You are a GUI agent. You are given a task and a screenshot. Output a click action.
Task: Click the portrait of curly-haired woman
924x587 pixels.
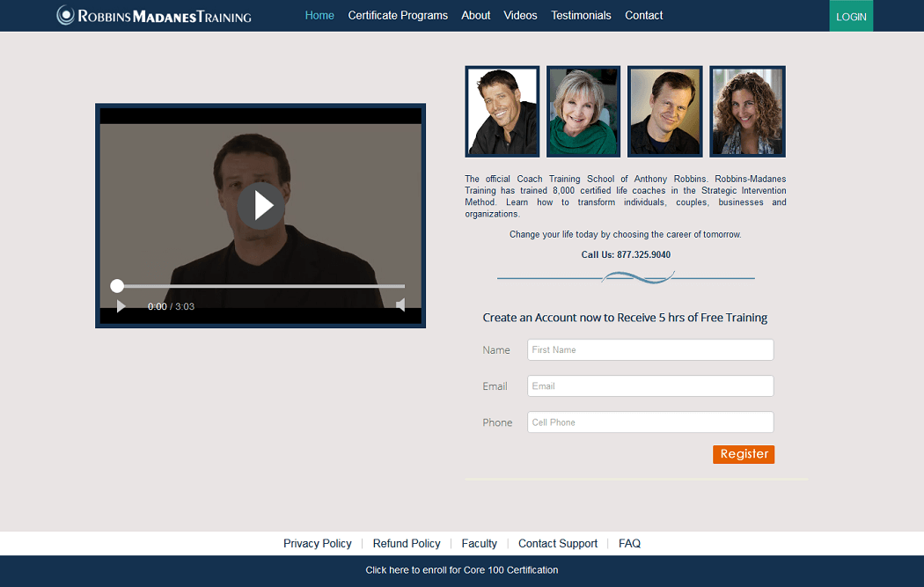(x=747, y=112)
